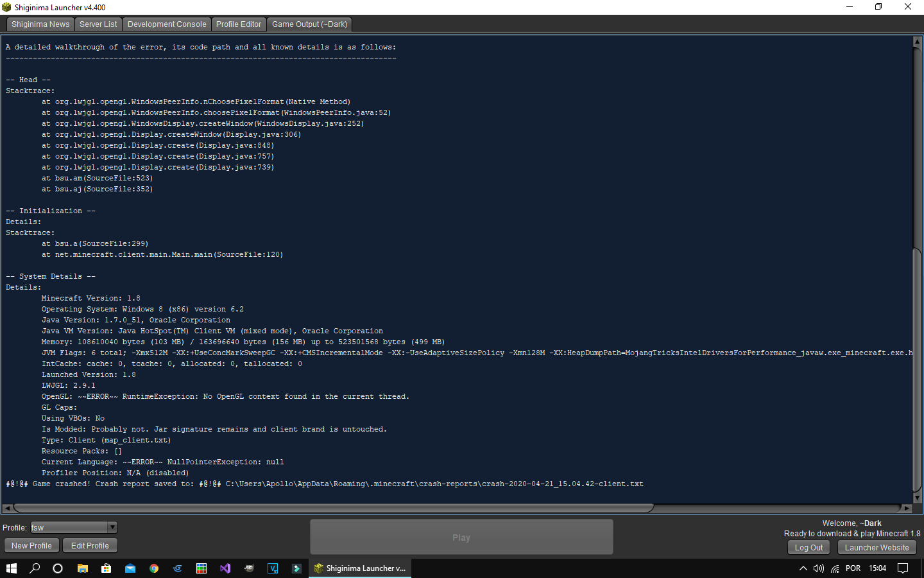Open Windows notification center icon

point(903,568)
